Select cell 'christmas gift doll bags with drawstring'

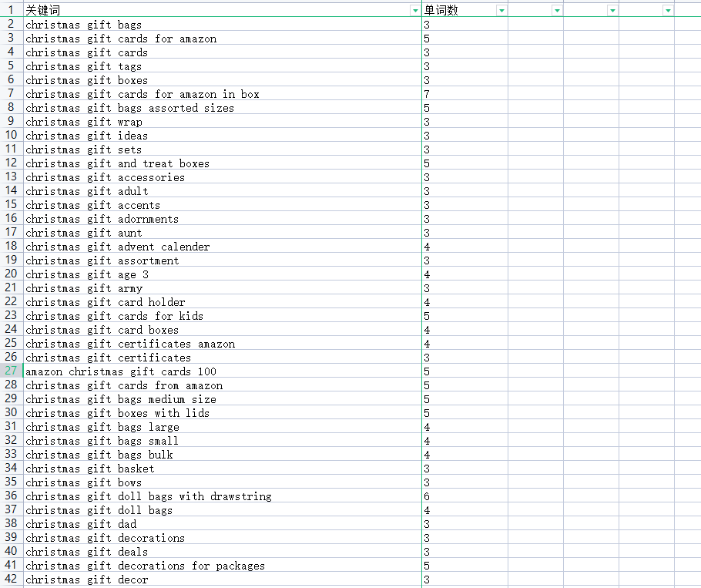(x=222, y=496)
